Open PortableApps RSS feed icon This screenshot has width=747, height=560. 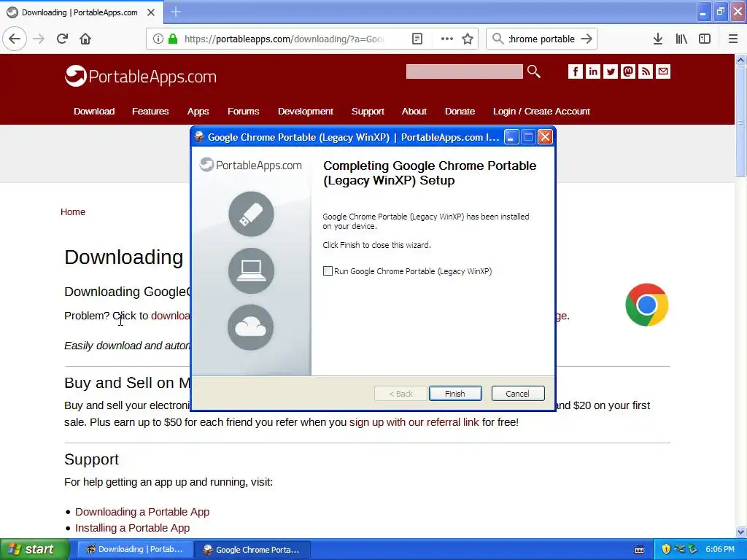[646, 71]
